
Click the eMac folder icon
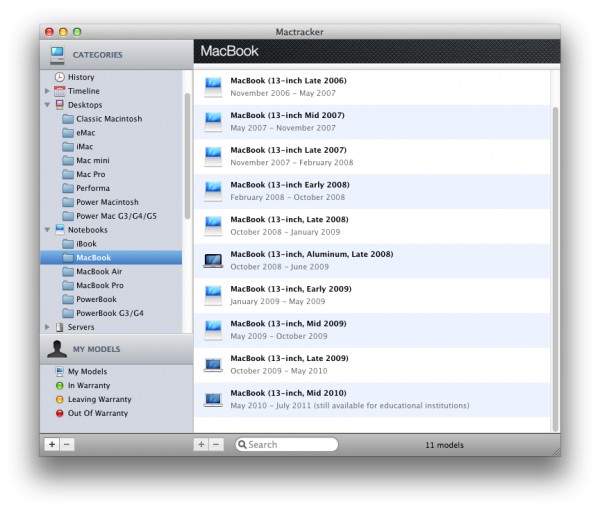click(x=68, y=133)
